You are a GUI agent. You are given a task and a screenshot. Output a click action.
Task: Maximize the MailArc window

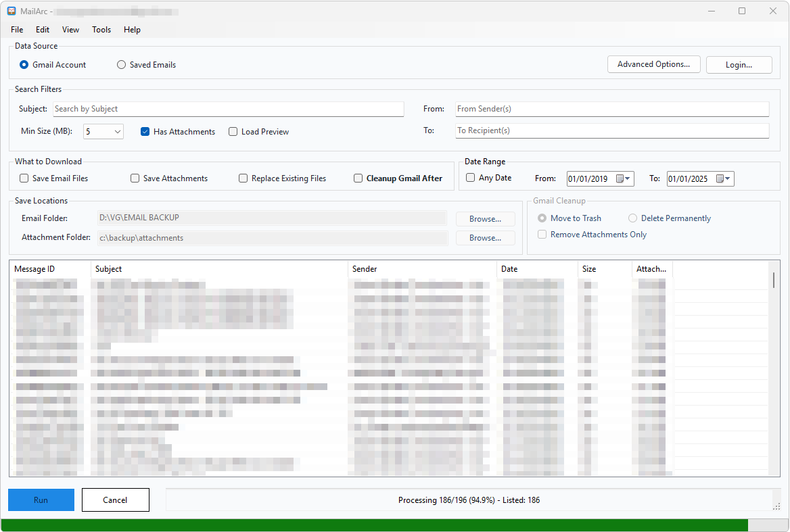pyautogui.click(x=742, y=11)
